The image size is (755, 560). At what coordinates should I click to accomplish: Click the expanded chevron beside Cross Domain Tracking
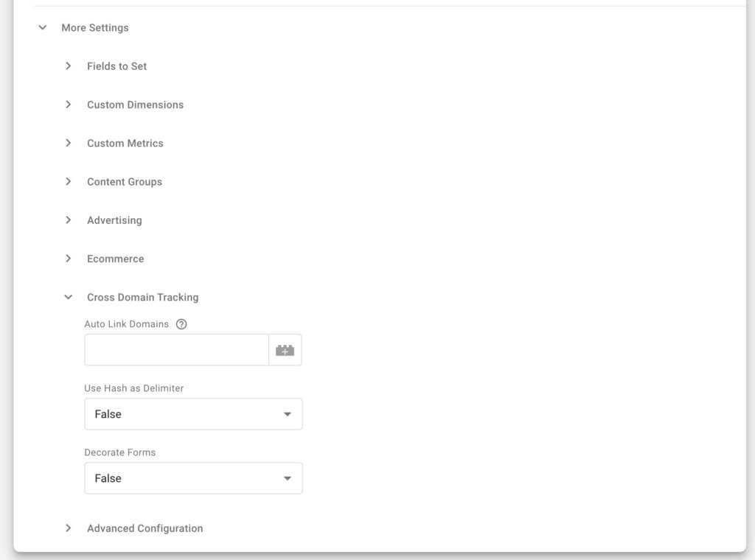point(68,297)
